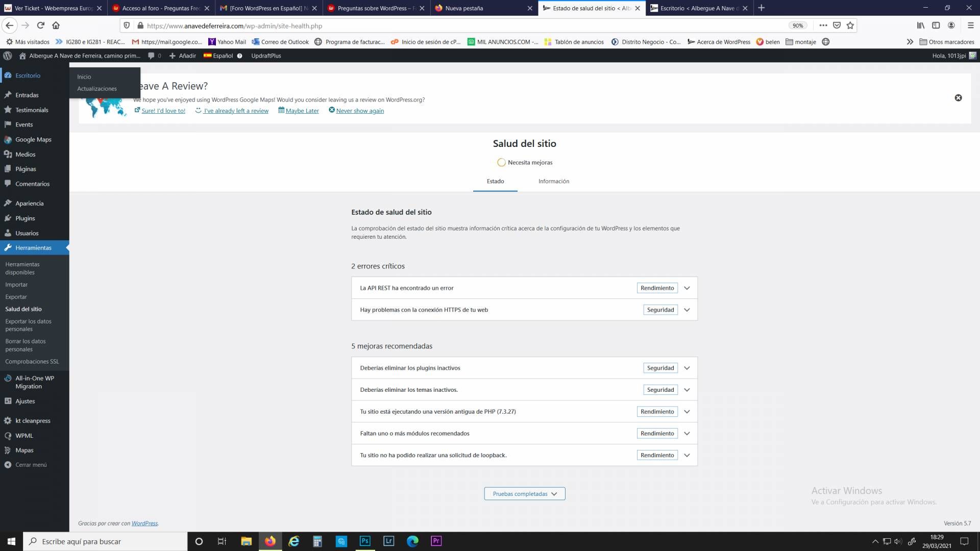Open Apariencia menu item
980x551 pixels.
29,203
